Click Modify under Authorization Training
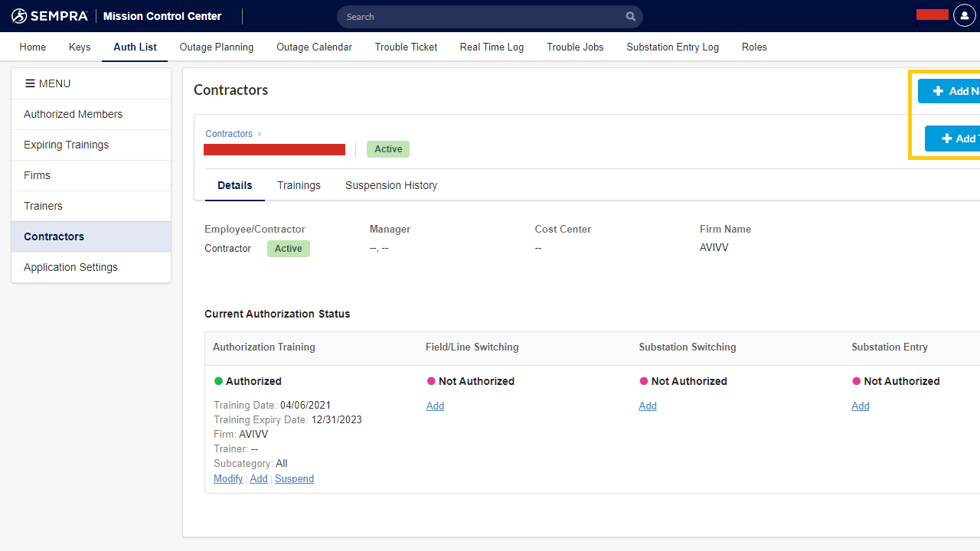Screen dimensions: 980x551 click(x=227, y=478)
